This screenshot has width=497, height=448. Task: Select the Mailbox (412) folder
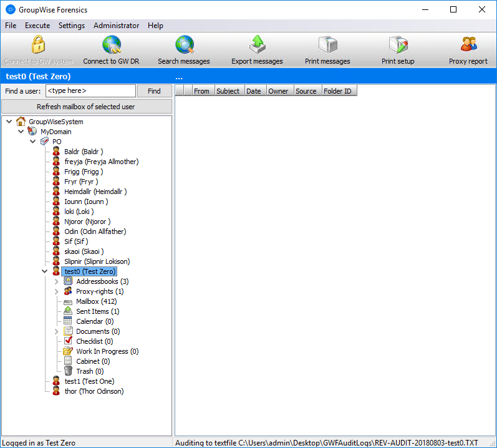96,301
